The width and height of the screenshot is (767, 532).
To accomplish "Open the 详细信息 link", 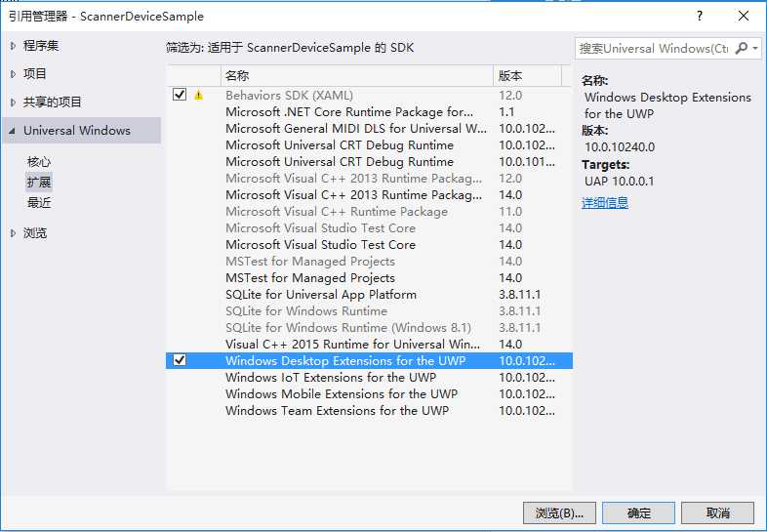I will [x=605, y=203].
